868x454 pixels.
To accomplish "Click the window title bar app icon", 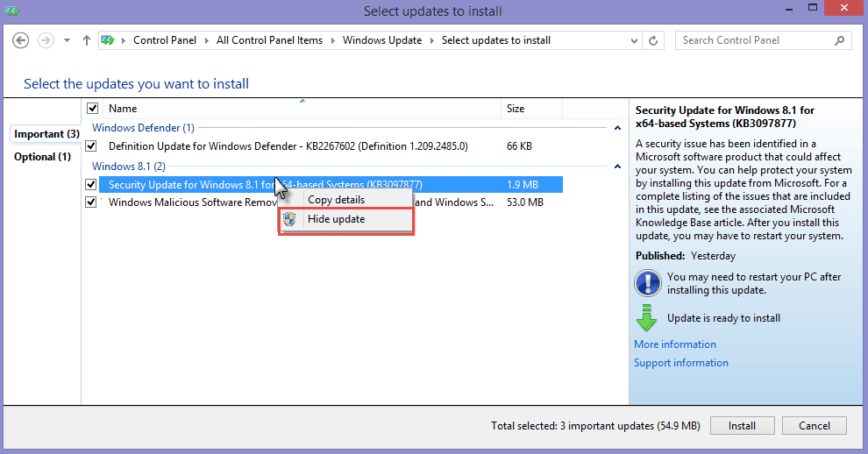I will 11,11.
